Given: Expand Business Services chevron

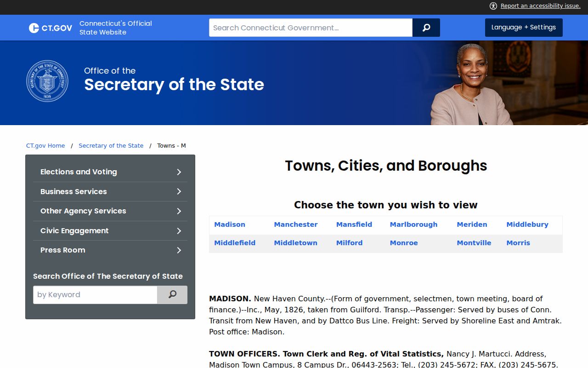Looking at the screenshot, I should pos(179,191).
